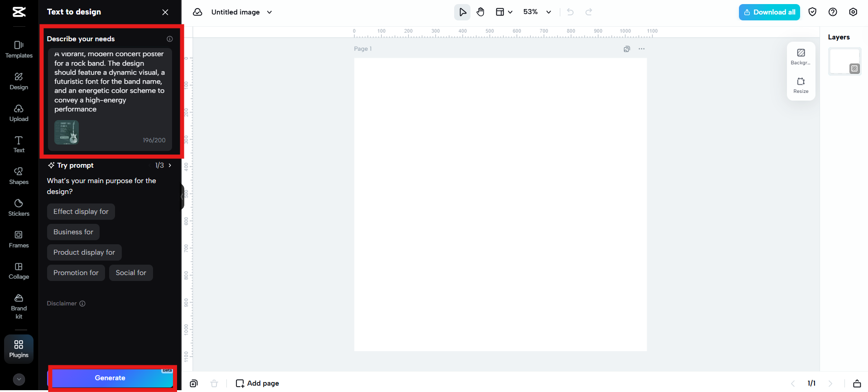
Task: Go to previous page arrow in bottom bar
Action: [793, 383]
